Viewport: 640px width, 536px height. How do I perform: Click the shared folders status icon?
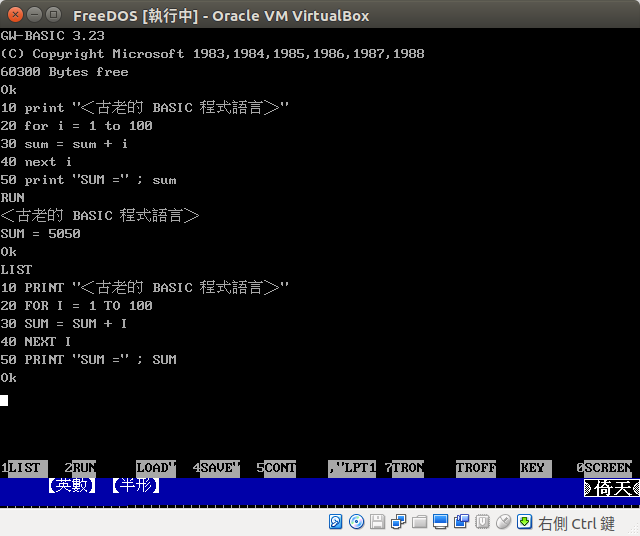point(420,522)
